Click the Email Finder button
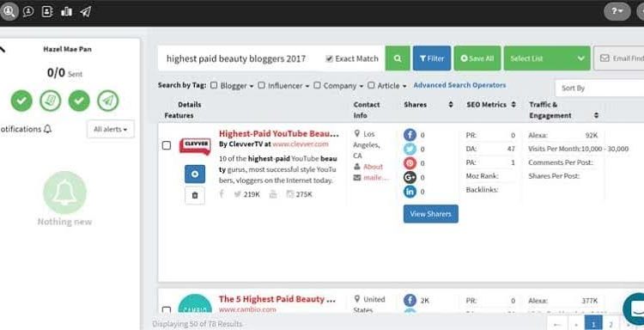644x330 pixels. coord(619,58)
